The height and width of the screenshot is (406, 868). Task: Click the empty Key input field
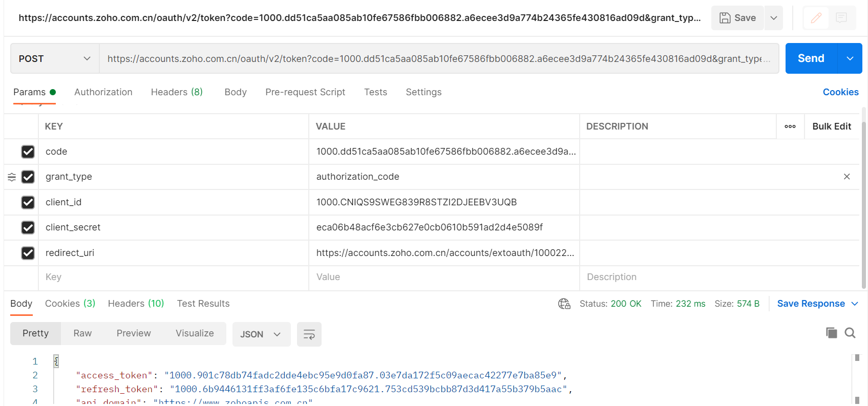point(174,277)
